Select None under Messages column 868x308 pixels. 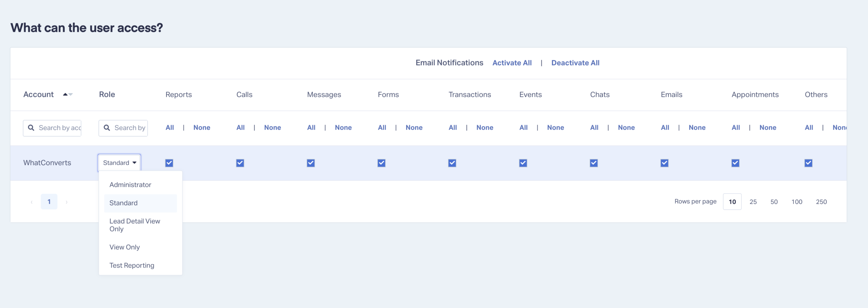[x=343, y=128]
